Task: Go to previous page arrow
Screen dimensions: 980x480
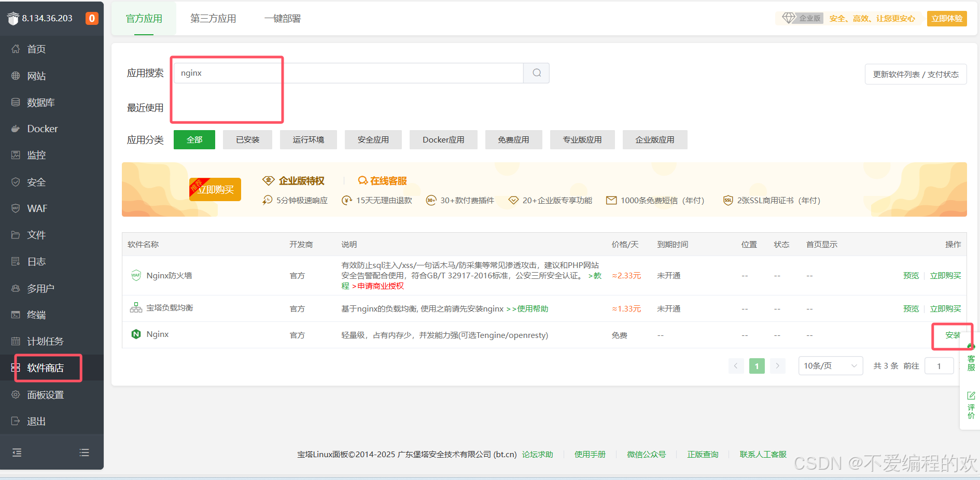Action: [736, 366]
